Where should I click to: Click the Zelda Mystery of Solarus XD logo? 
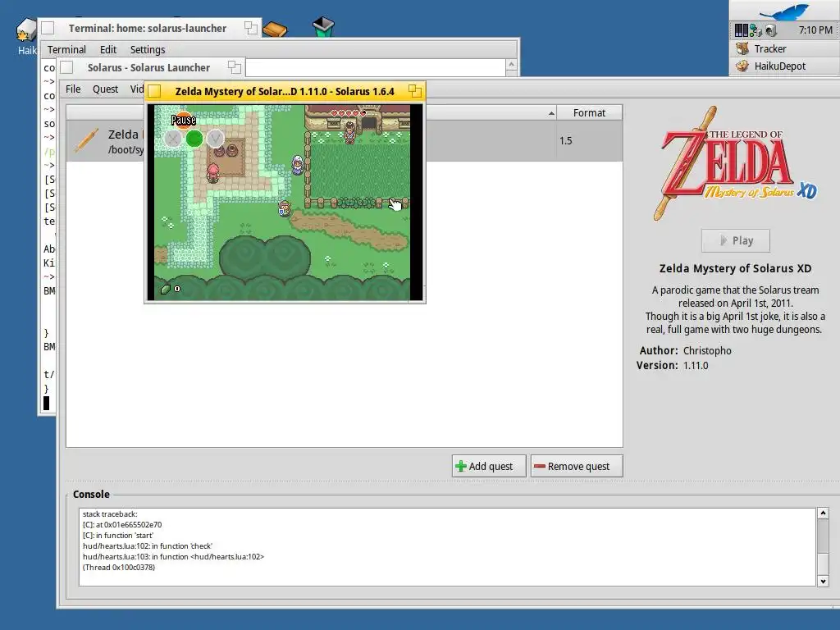coord(735,163)
